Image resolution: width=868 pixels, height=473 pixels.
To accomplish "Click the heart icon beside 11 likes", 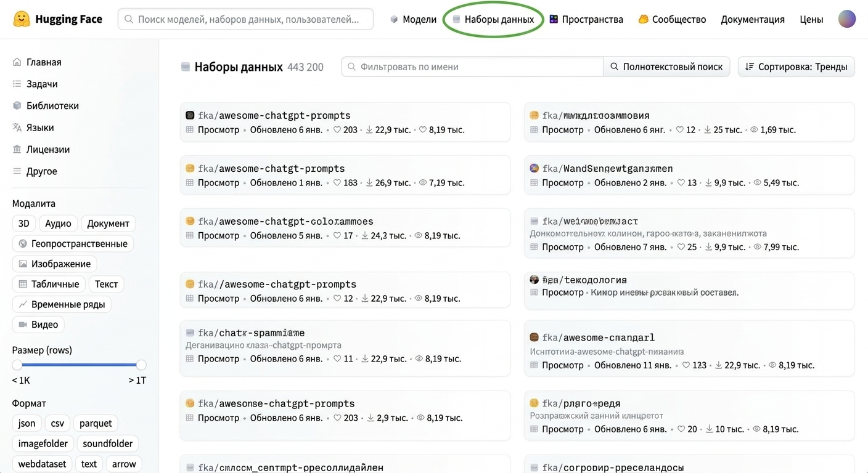I will coord(337,358).
